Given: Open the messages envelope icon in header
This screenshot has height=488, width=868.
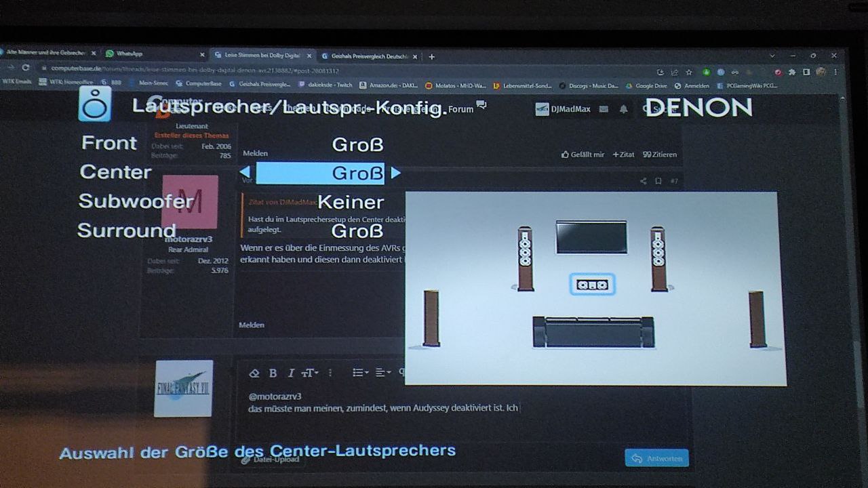Looking at the screenshot, I should point(604,109).
